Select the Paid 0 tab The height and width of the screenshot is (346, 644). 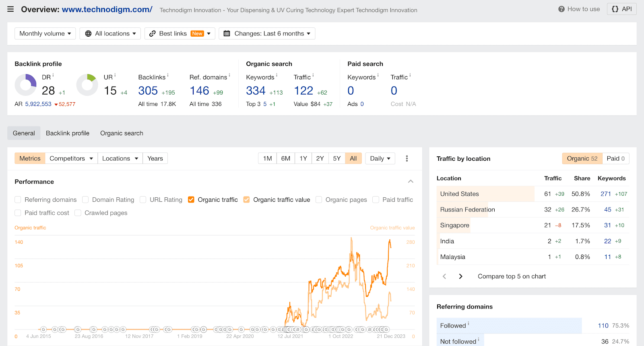coord(615,158)
